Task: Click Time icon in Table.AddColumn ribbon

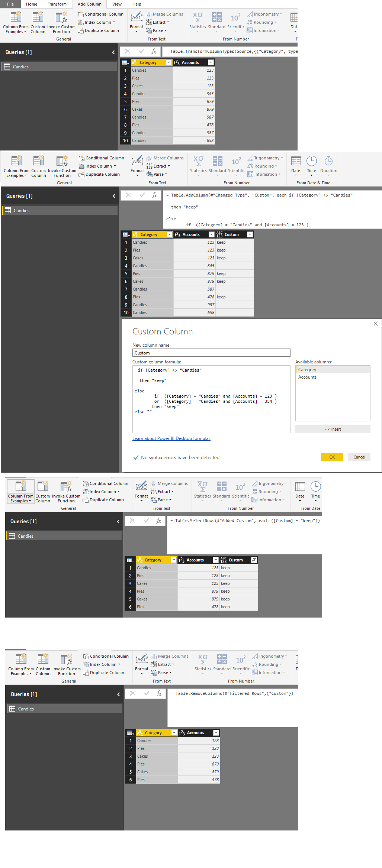Action: 311,161
